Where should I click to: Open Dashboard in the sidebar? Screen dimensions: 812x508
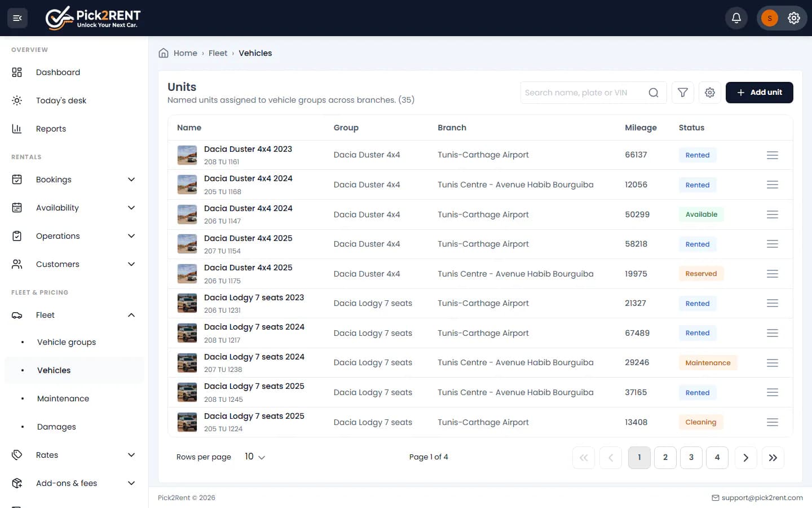pos(74,72)
